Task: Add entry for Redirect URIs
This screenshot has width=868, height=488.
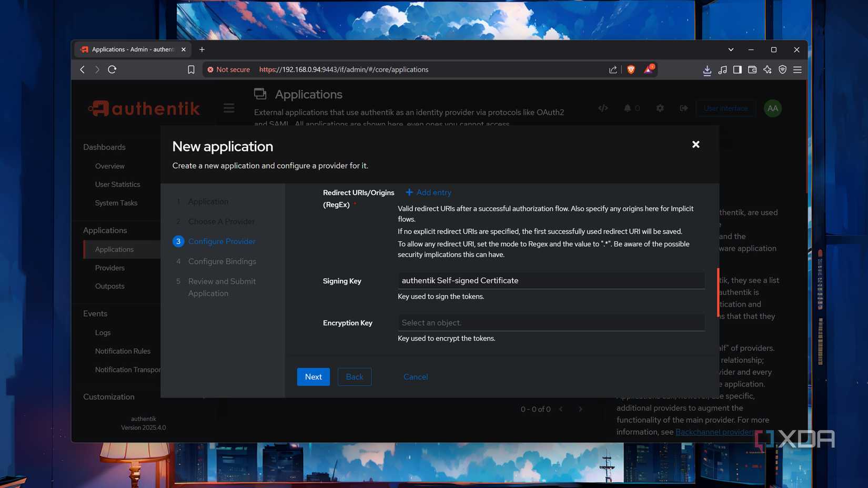Action: tap(428, 192)
